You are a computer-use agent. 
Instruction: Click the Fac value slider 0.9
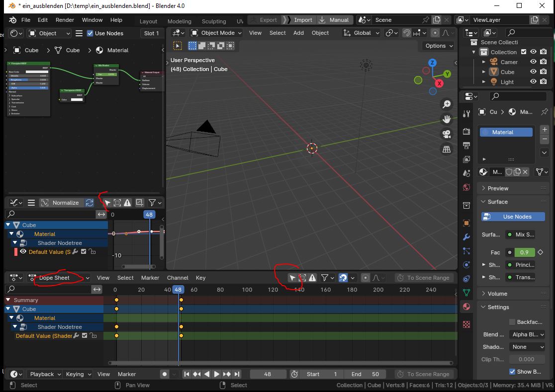[524, 252]
